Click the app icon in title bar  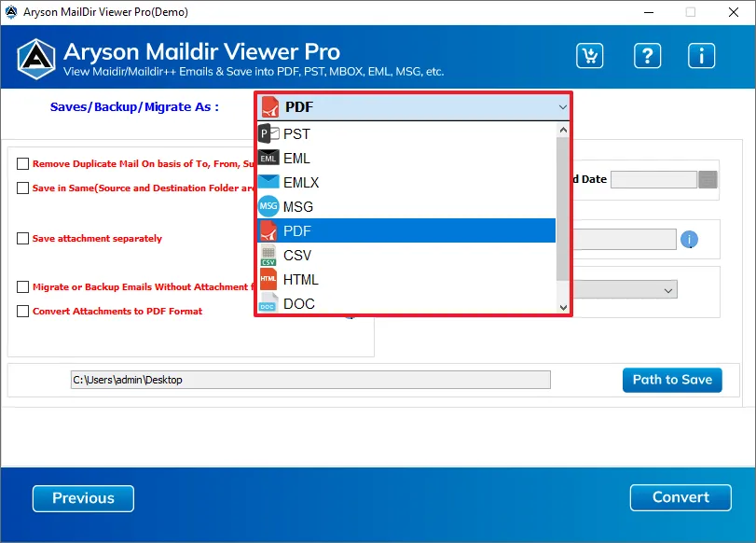click(10, 11)
